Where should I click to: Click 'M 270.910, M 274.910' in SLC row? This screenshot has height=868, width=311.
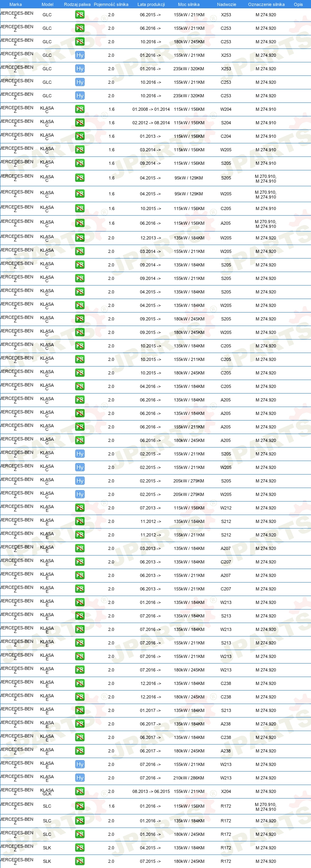(x=266, y=807)
